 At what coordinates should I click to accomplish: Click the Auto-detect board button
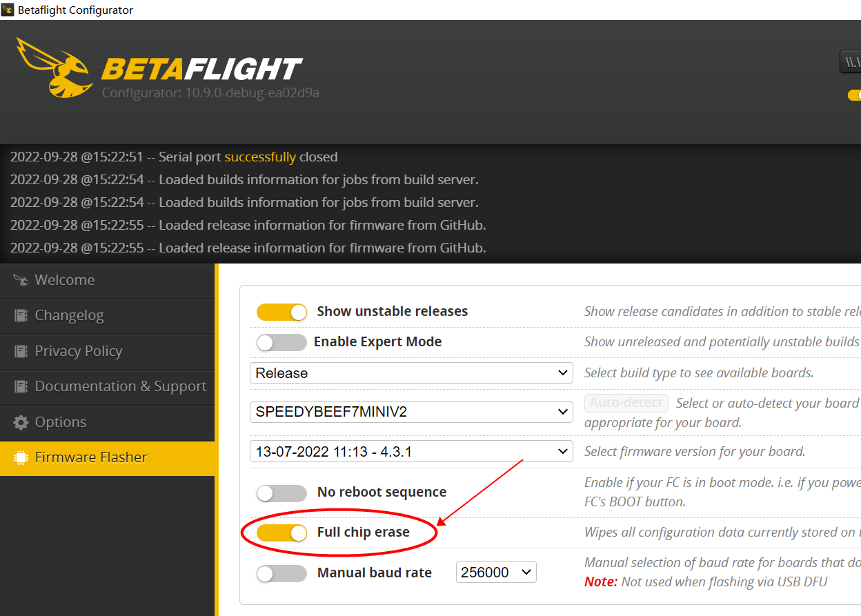tap(626, 403)
